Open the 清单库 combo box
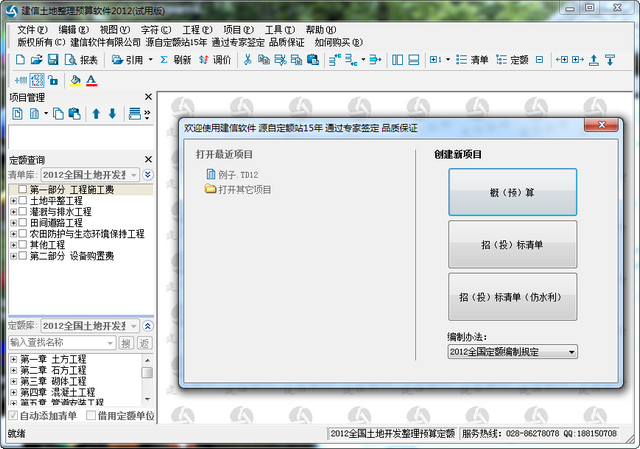The image size is (640, 449). pyautogui.click(x=90, y=175)
